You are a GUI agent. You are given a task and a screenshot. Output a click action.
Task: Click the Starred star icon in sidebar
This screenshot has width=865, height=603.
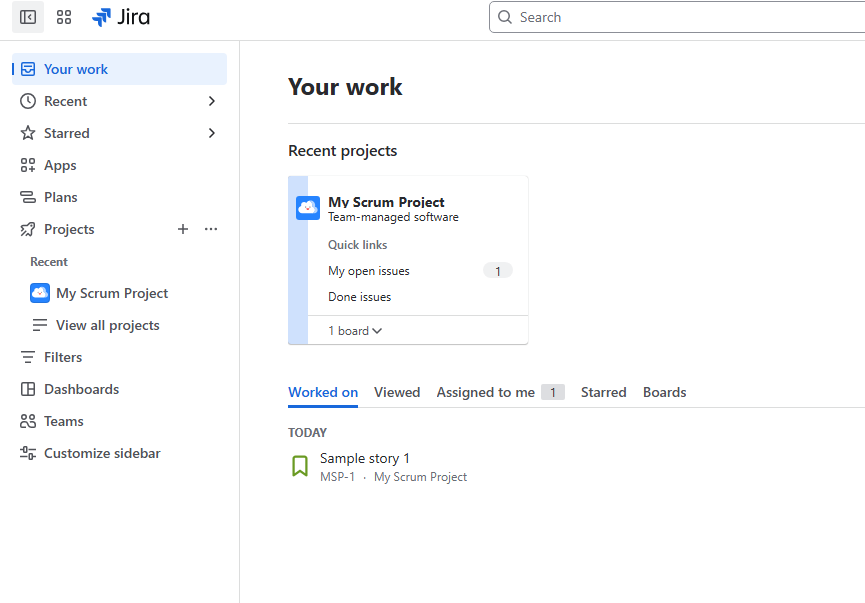point(28,133)
